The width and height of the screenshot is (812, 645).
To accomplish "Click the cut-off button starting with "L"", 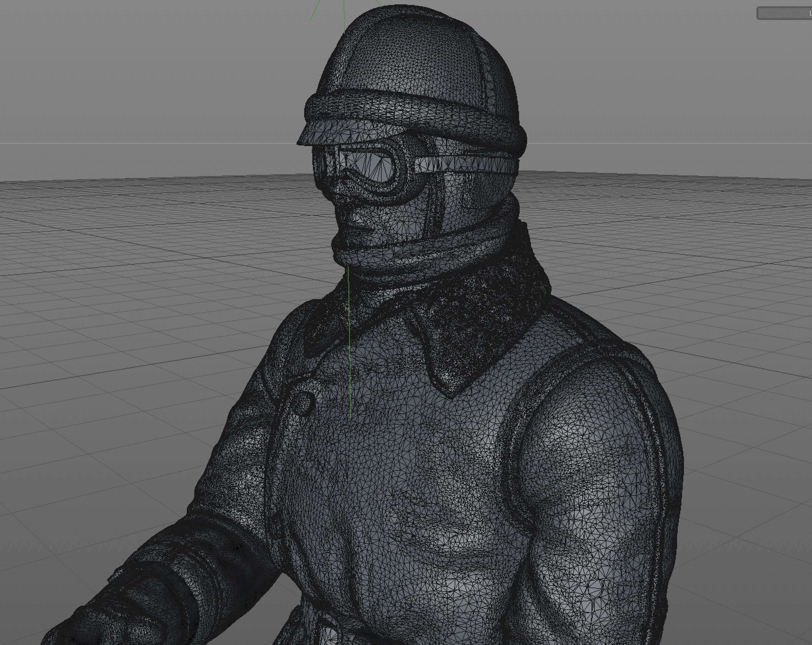I will (784, 13).
